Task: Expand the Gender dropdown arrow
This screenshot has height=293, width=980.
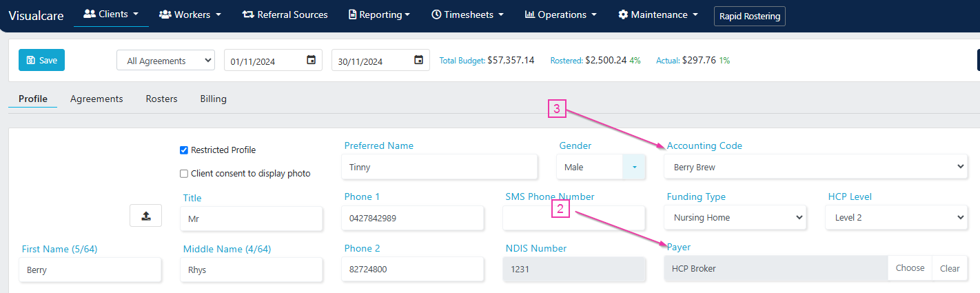Action: click(x=634, y=167)
